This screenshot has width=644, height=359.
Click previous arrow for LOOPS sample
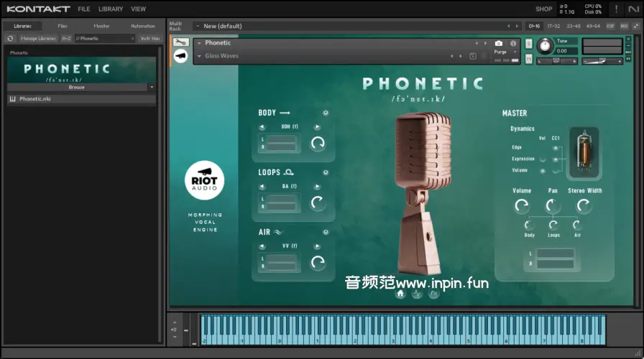coord(262,186)
